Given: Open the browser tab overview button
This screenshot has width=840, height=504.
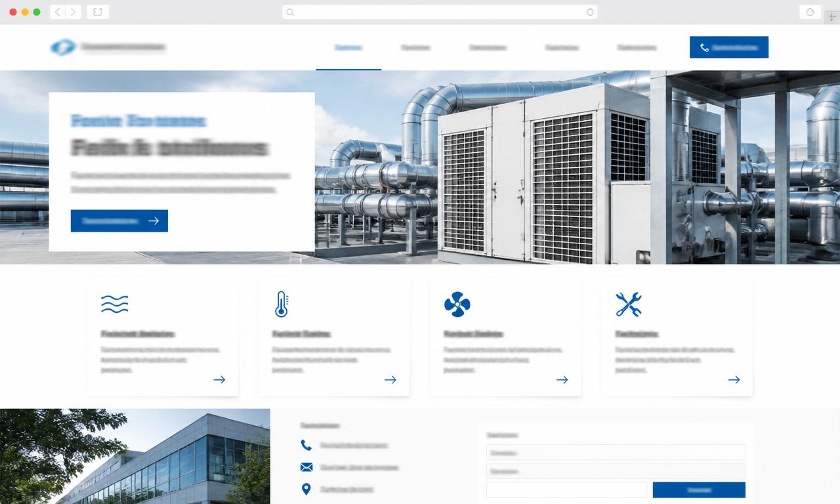Looking at the screenshot, I should pos(98,12).
